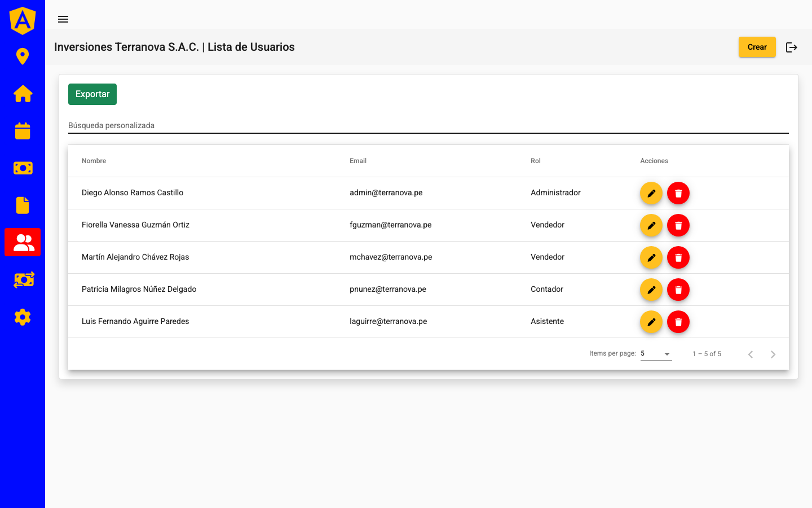Click Vendedor role for Fiorella Guzmán
The height and width of the screenshot is (508, 812).
click(x=548, y=225)
